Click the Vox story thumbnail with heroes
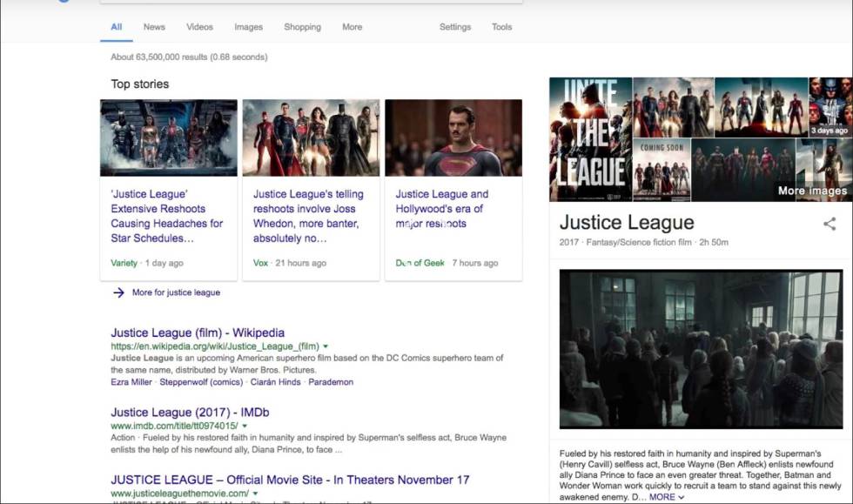 (312, 138)
